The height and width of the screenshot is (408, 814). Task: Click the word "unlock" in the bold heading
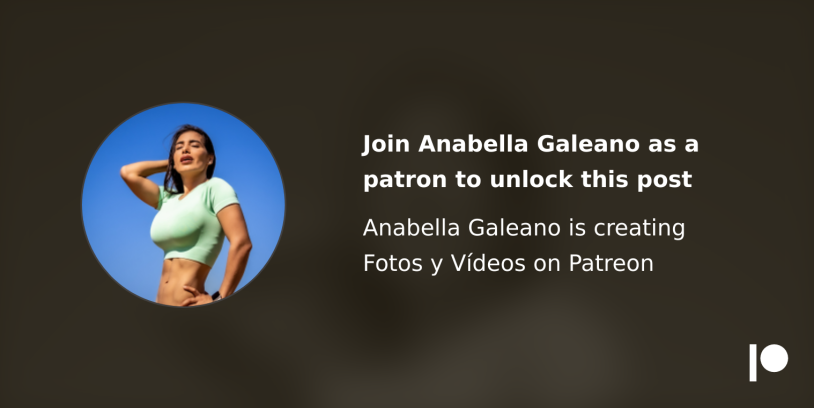(531, 180)
